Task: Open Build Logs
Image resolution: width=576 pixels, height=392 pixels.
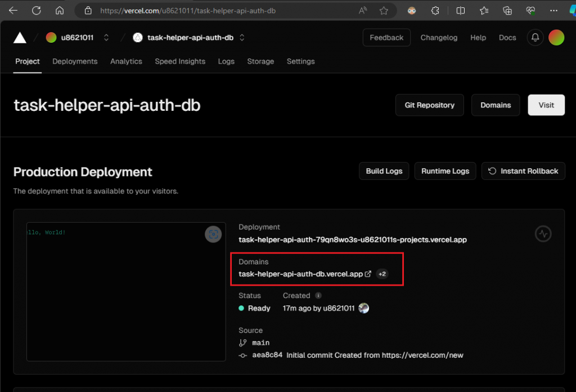Action: point(384,171)
